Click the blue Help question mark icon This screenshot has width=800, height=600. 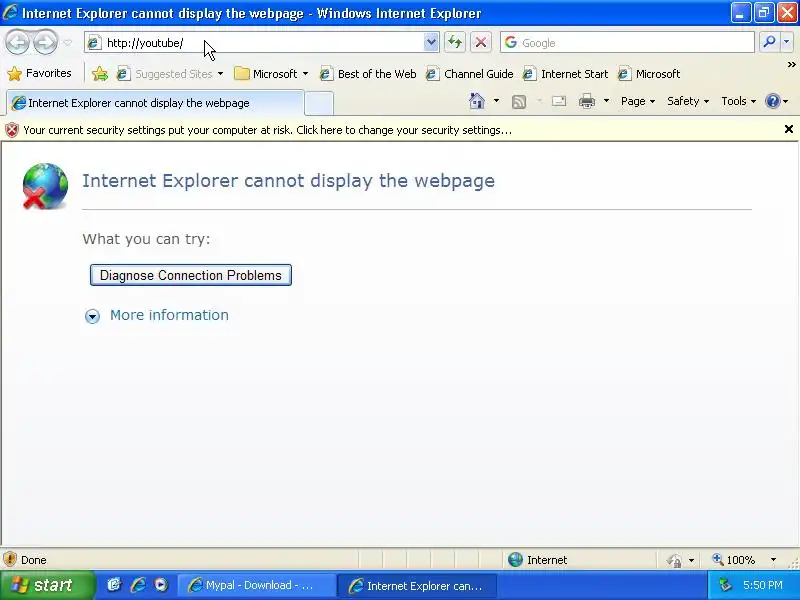click(x=772, y=101)
